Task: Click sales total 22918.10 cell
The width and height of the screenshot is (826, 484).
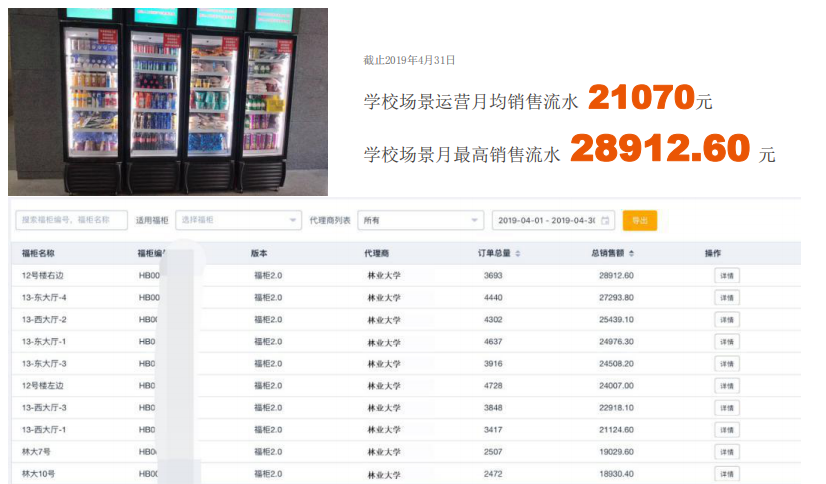Action: [616, 408]
